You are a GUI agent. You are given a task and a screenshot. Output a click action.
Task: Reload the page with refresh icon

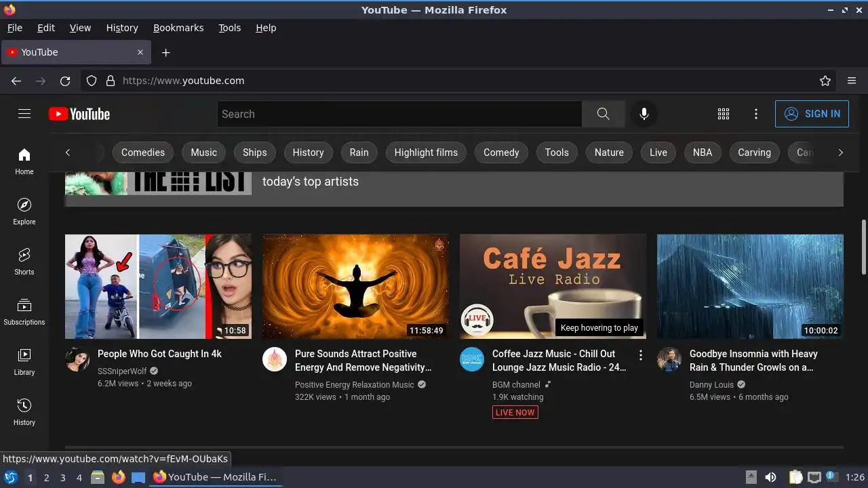65,81
